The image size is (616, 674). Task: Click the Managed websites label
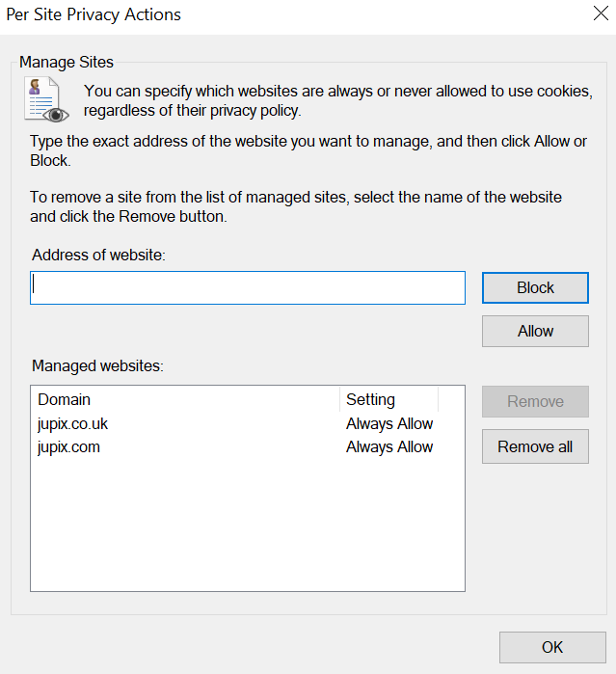click(x=97, y=365)
